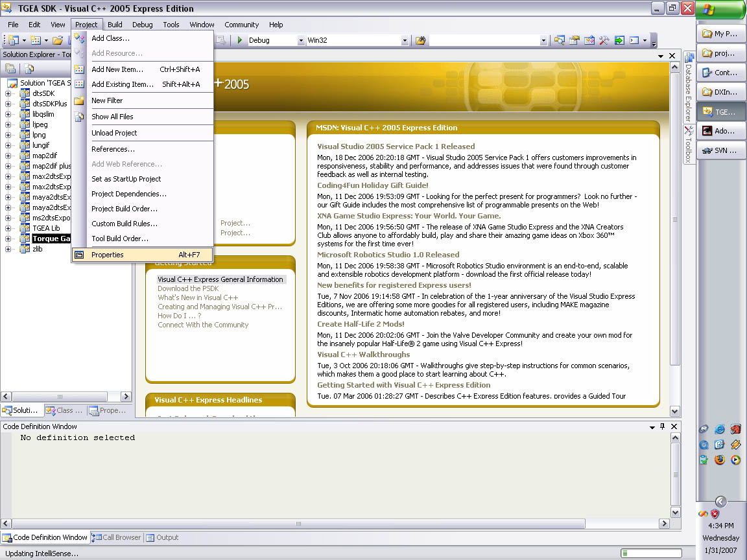Image resolution: width=747 pixels, height=560 pixels.
Task: Open the New Project icon dropdown arrow
Action: pos(24,40)
